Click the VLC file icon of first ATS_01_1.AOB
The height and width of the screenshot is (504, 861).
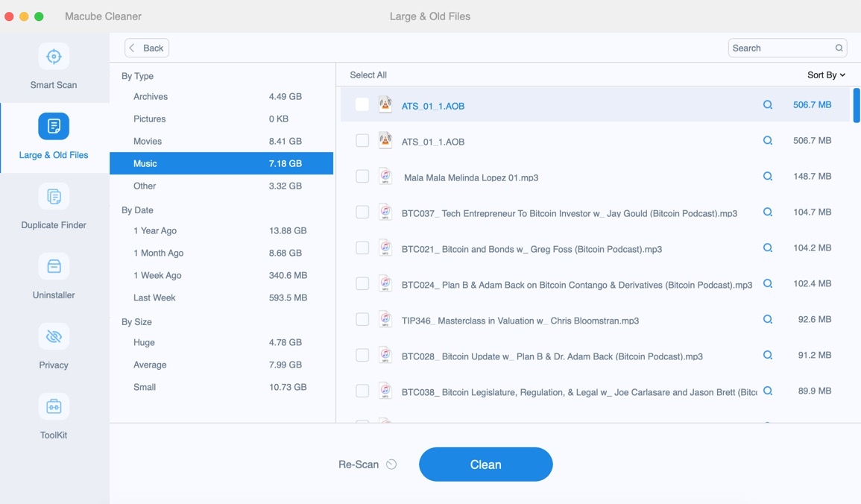(385, 104)
